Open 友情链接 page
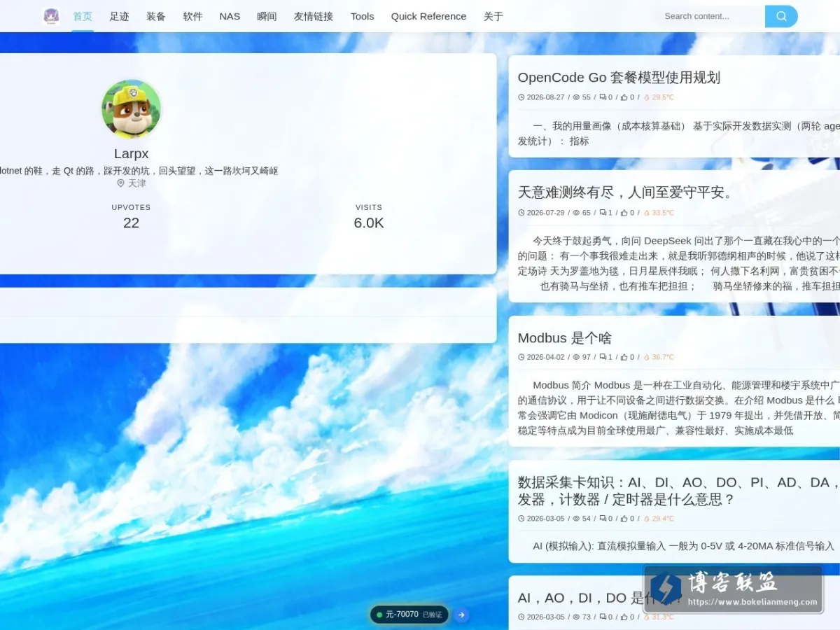 coord(314,16)
